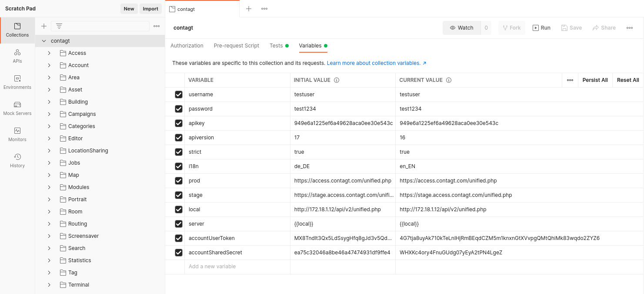Expand the Routing folder
644x294 pixels.
pyautogui.click(x=49, y=224)
